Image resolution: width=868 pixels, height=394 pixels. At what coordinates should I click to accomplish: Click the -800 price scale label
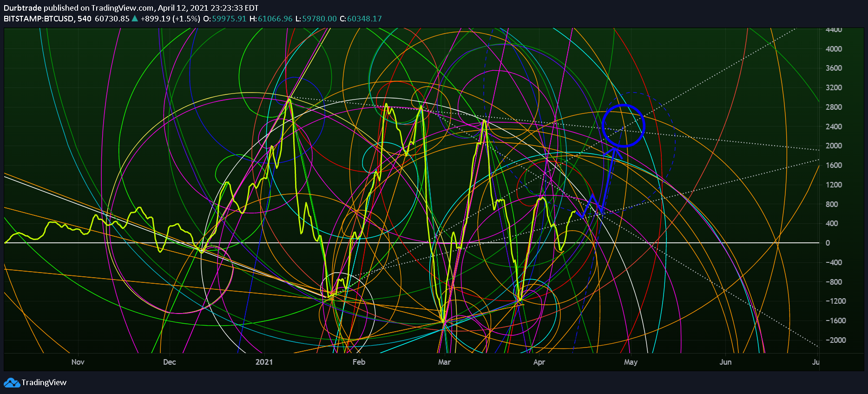coord(834,282)
